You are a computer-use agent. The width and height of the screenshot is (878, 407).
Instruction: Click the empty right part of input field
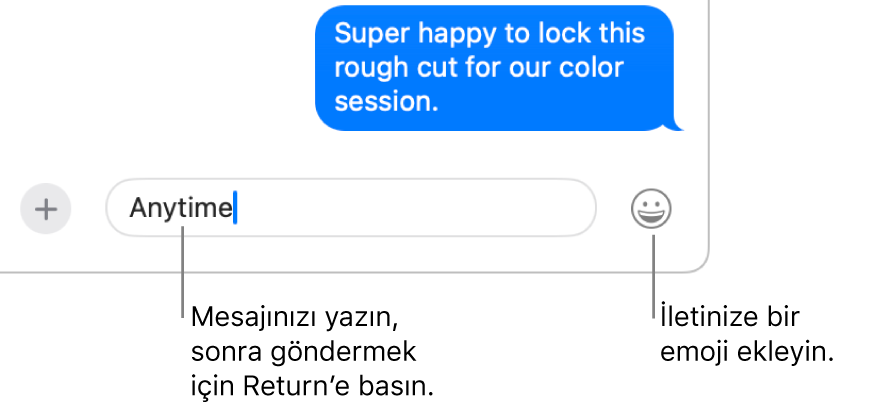coord(414,208)
